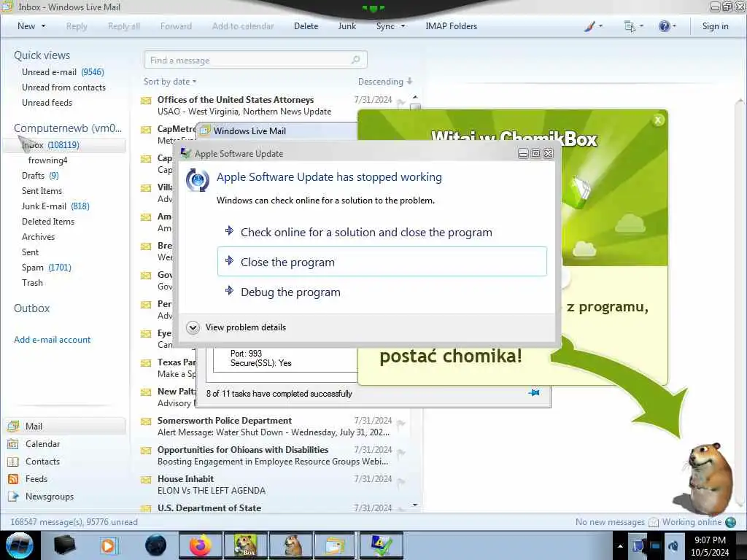This screenshot has width=747, height=560.
Task: Click Add e-mail account link
Action: click(x=52, y=340)
